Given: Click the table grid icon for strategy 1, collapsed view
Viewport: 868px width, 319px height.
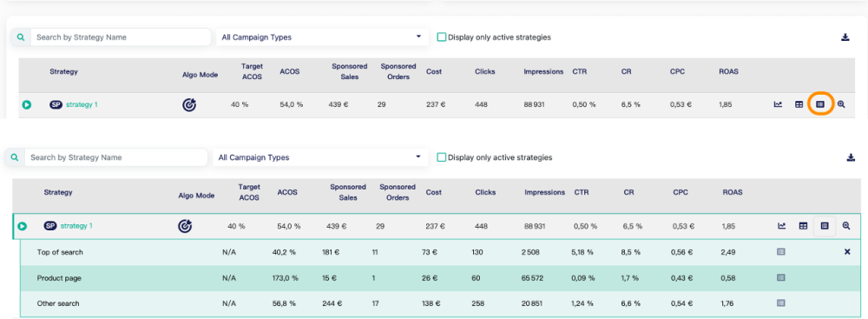Looking at the screenshot, I should click(799, 103).
